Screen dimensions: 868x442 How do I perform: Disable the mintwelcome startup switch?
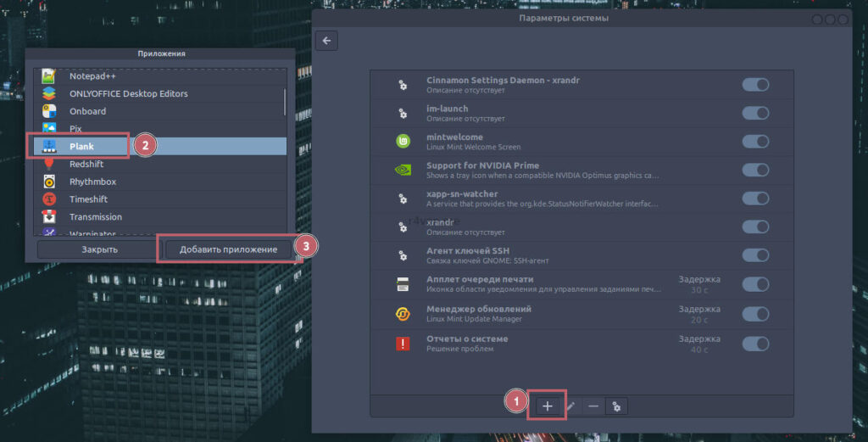pyautogui.click(x=754, y=142)
